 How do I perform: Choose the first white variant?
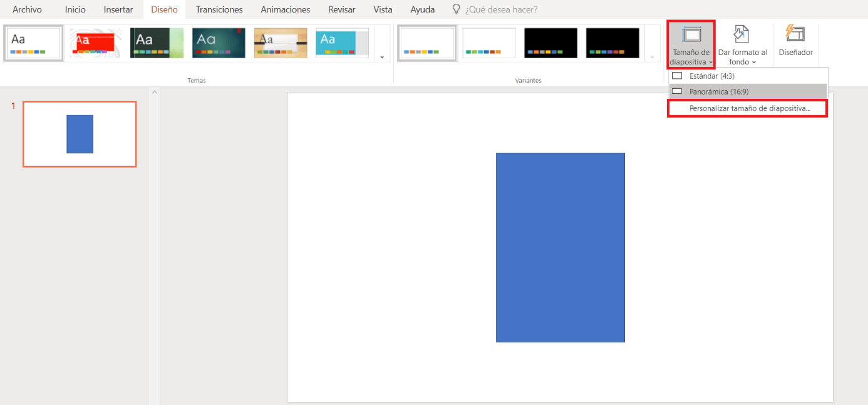point(428,43)
